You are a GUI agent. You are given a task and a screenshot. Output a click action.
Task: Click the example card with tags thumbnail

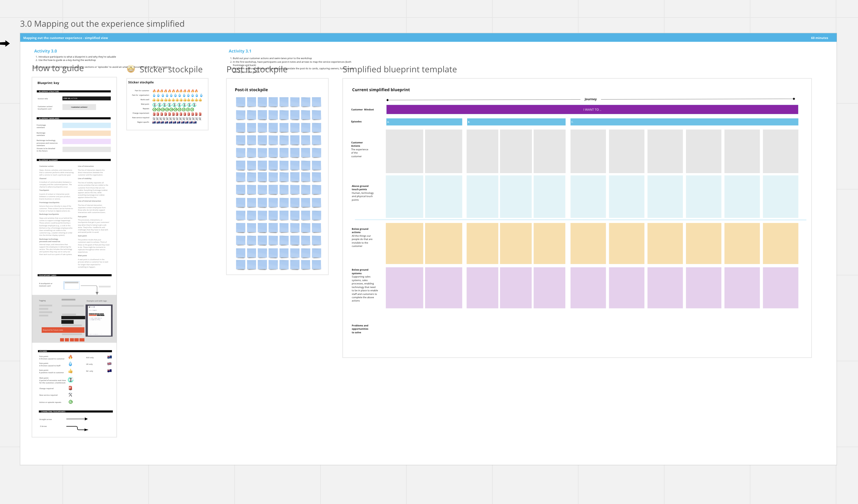[x=99, y=320]
